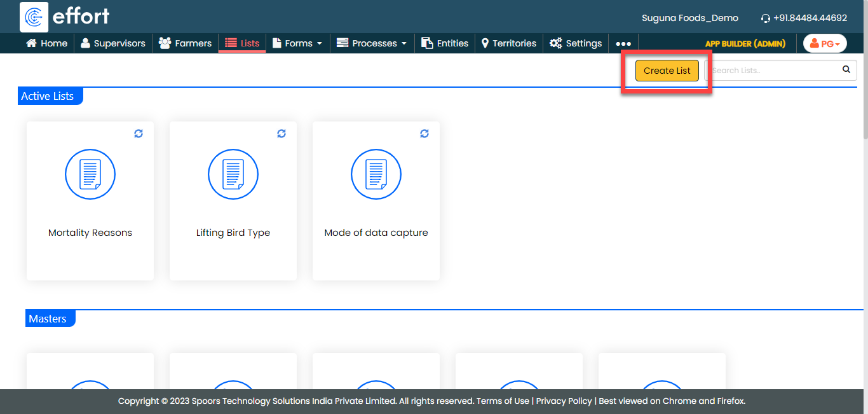Click refresh icon on Lifting Bird Type
Image resolution: width=868 pixels, height=414 pixels.
[x=281, y=134]
